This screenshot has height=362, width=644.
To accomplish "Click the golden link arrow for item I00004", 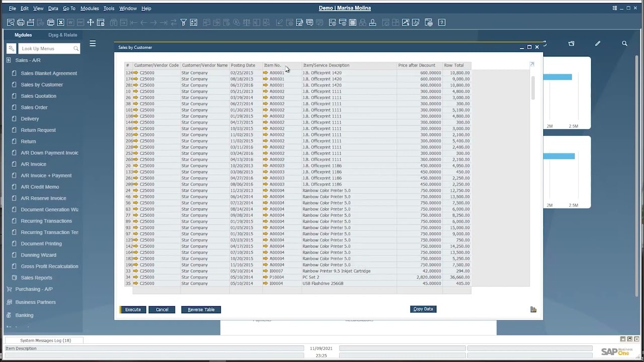I will [x=266, y=284].
